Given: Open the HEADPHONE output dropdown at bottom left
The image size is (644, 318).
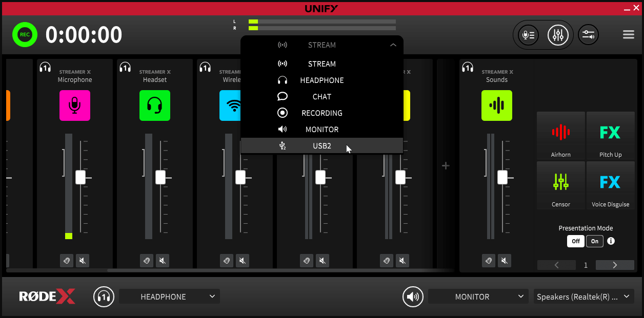Looking at the screenshot, I should (x=169, y=296).
